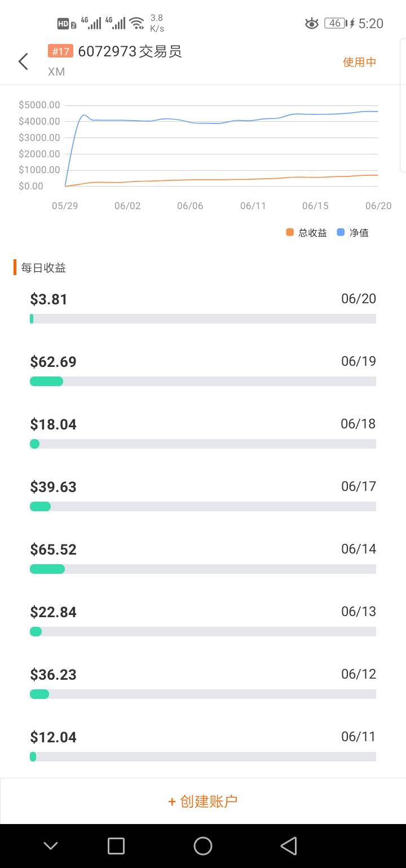Tap Android recent apps square

click(x=116, y=846)
